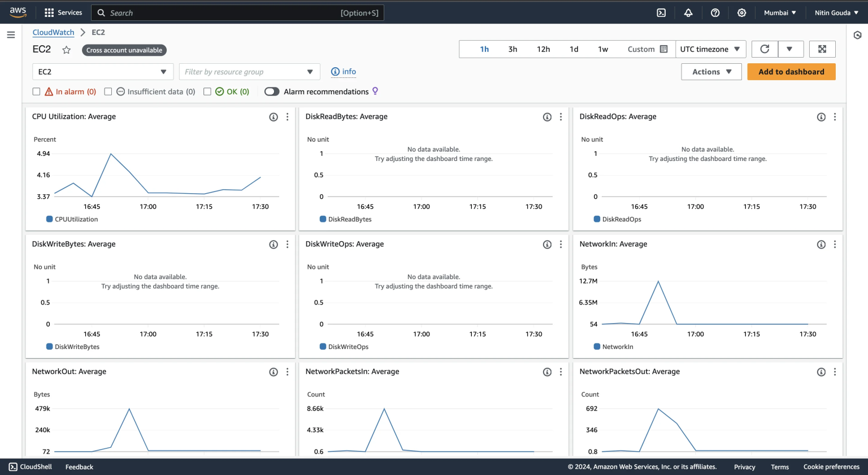Screen dimensions: 868x475
Task: Click inside the AWS search field
Action: click(x=237, y=12)
